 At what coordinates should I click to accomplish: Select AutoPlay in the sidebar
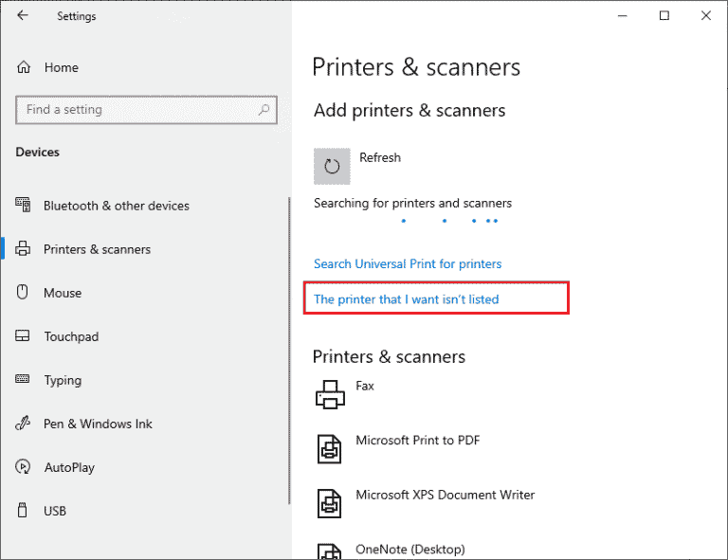(x=69, y=467)
